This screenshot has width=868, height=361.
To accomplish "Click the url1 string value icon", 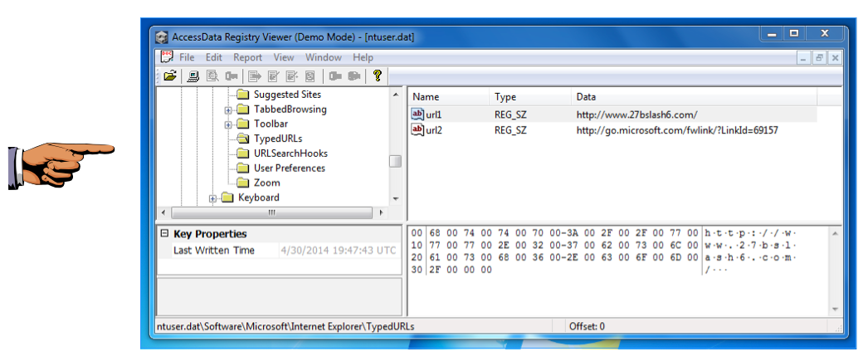I will coord(417,115).
